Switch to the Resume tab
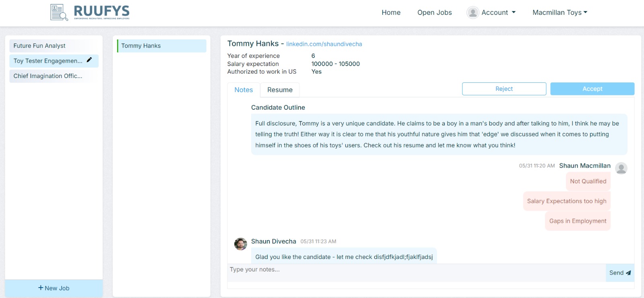 (280, 90)
